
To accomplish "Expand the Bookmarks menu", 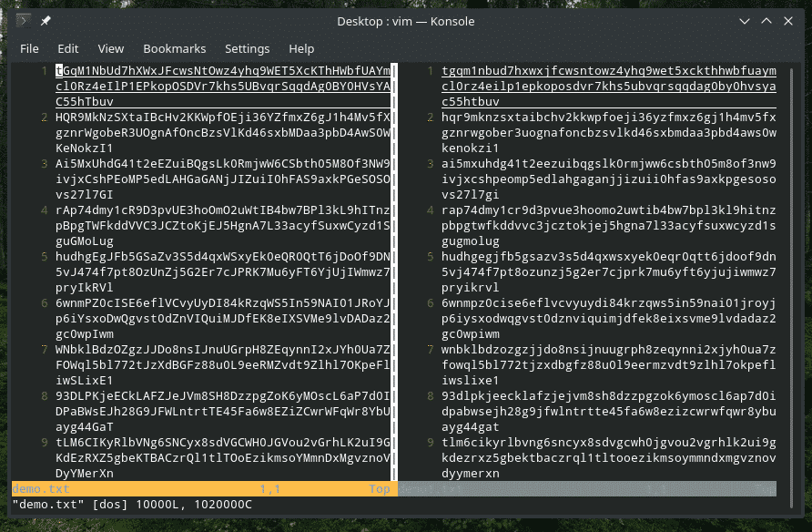I will 175,48.
